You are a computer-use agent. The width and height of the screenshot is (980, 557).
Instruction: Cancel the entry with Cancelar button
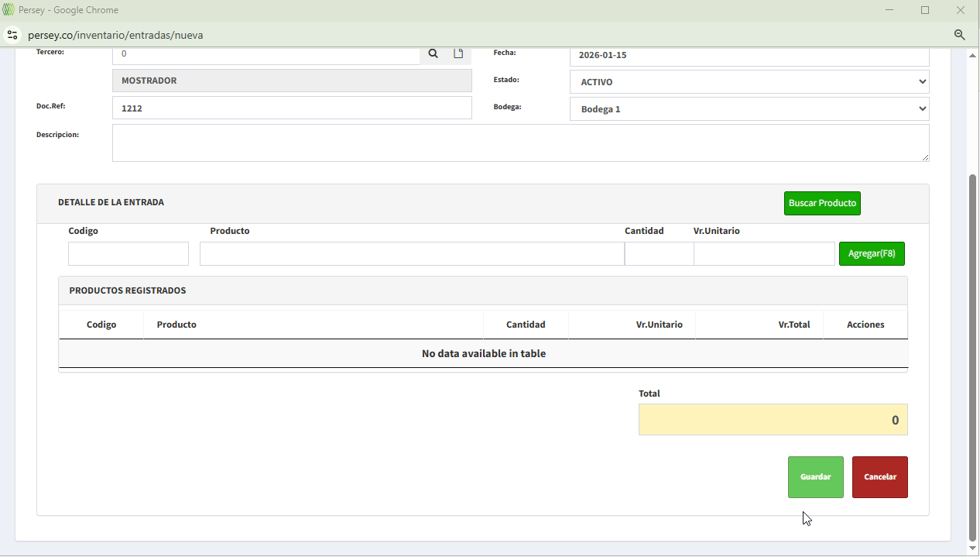click(x=879, y=477)
